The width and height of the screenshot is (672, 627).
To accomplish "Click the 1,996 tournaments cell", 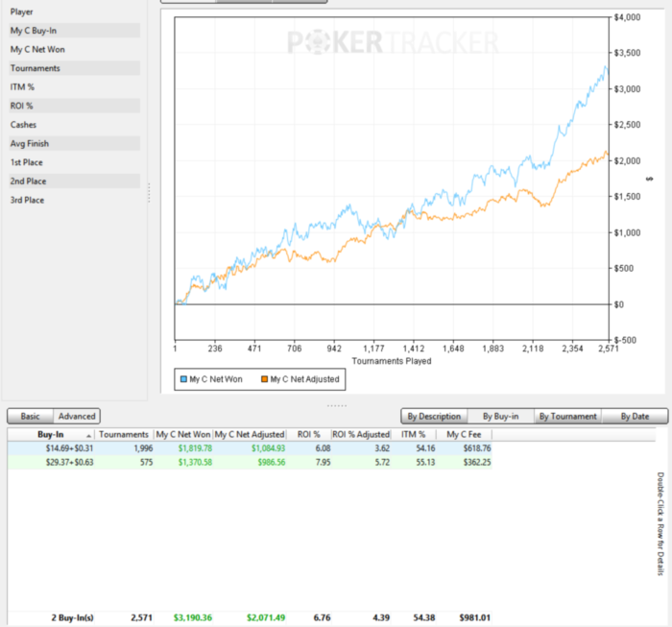I will point(143,448).
